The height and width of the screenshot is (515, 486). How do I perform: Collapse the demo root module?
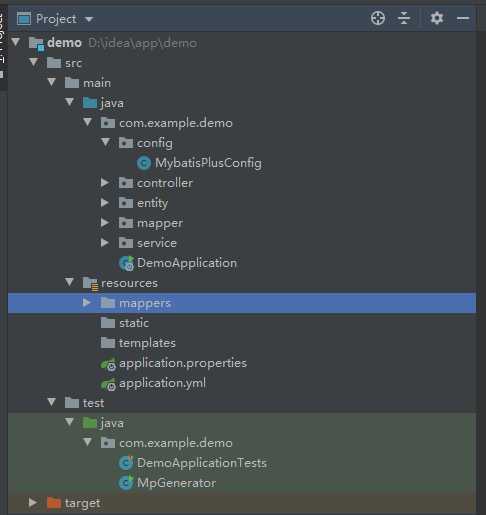pyautogui.click(x=16, y=42)
